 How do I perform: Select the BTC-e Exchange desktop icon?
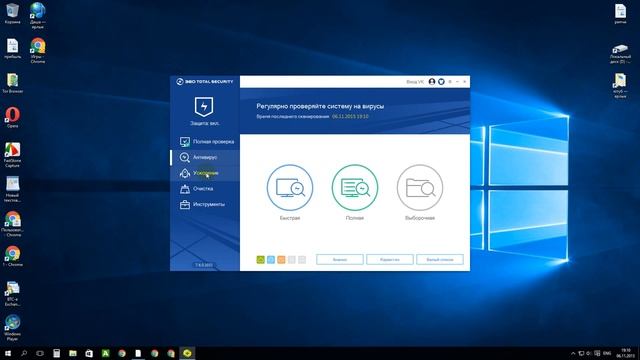[12, 294]
